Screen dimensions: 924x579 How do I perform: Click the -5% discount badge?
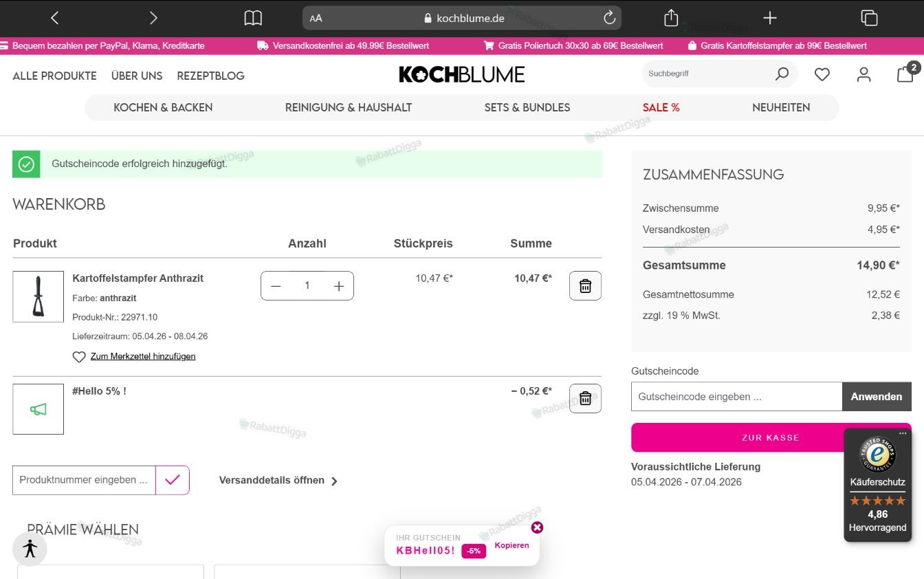[474, 551]
